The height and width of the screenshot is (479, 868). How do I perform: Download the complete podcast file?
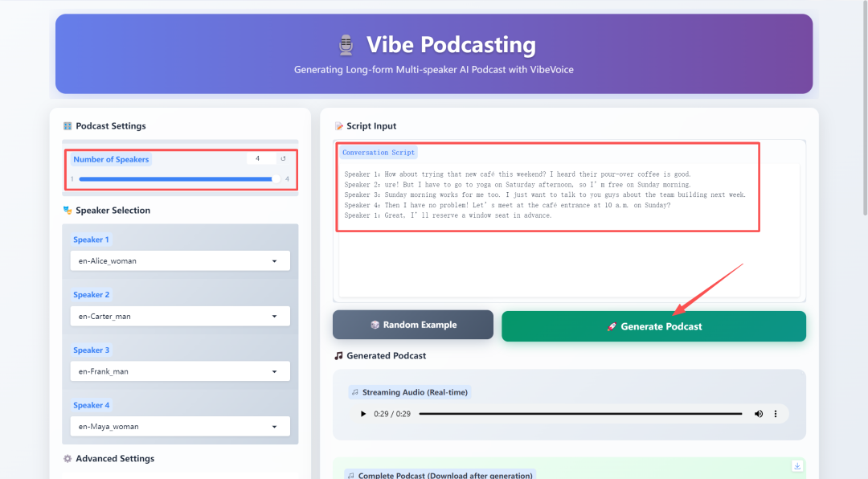pyautogui.click(x=797, y=466)
